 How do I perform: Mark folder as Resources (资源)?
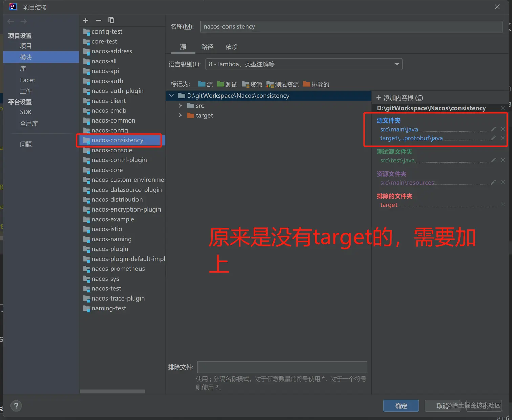(x=252, y=84)
